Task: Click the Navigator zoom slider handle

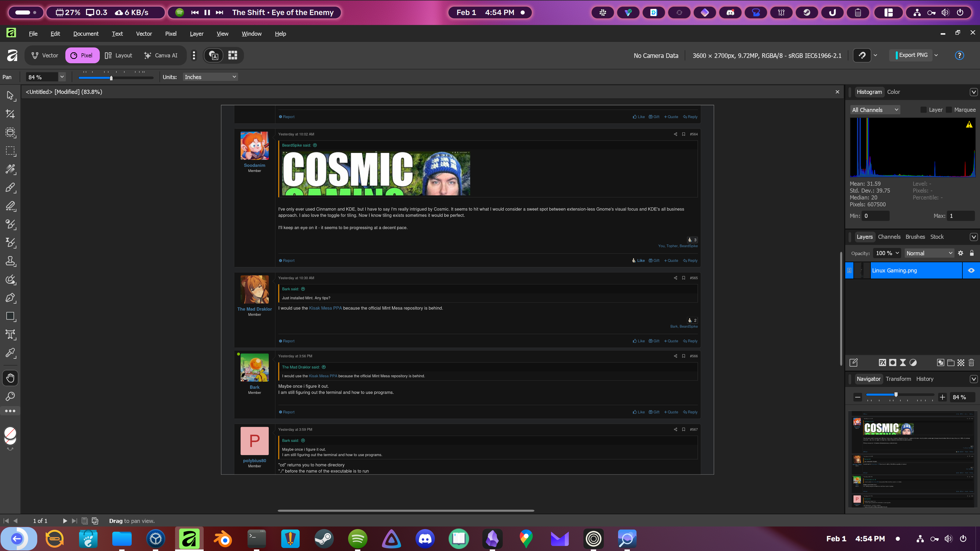Action: tap(896, 395)
